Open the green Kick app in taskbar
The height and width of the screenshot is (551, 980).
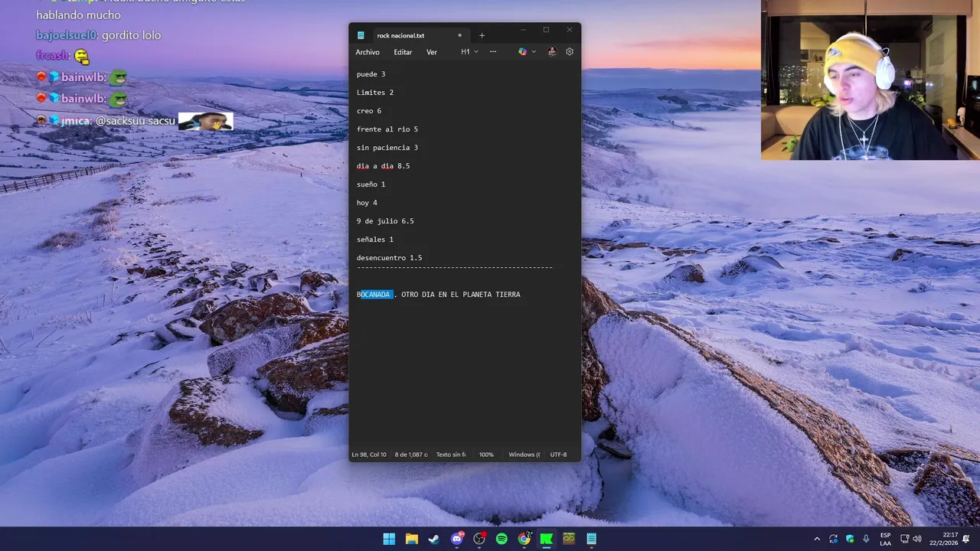547,539
